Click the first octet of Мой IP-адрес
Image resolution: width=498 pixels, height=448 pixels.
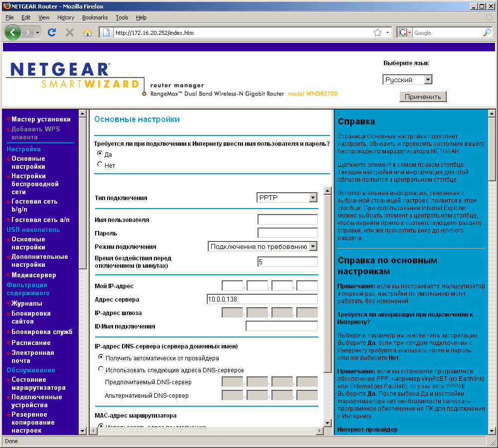pyautogui.click(x=232, y=285)
